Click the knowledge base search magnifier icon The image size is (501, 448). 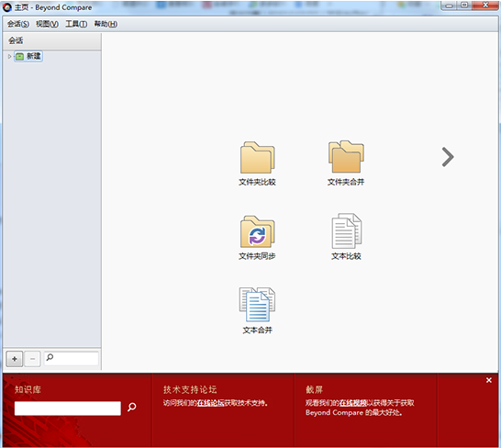click(131, 407)
